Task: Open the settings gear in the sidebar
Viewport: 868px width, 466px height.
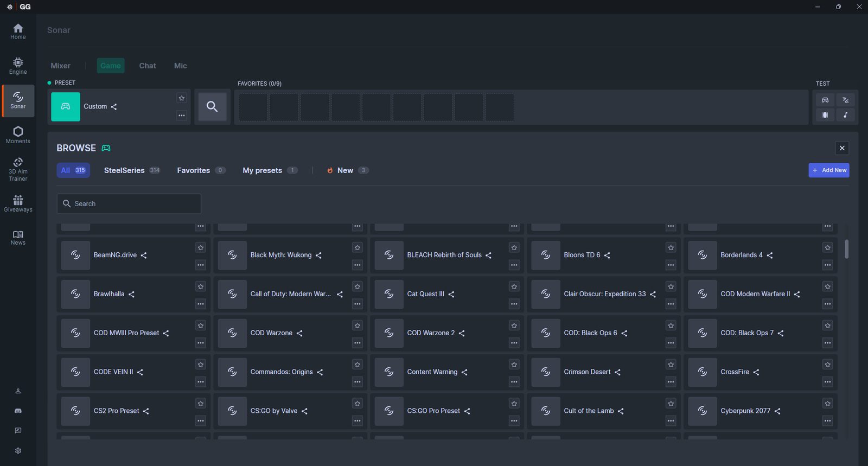Action: tap(18, 451)
